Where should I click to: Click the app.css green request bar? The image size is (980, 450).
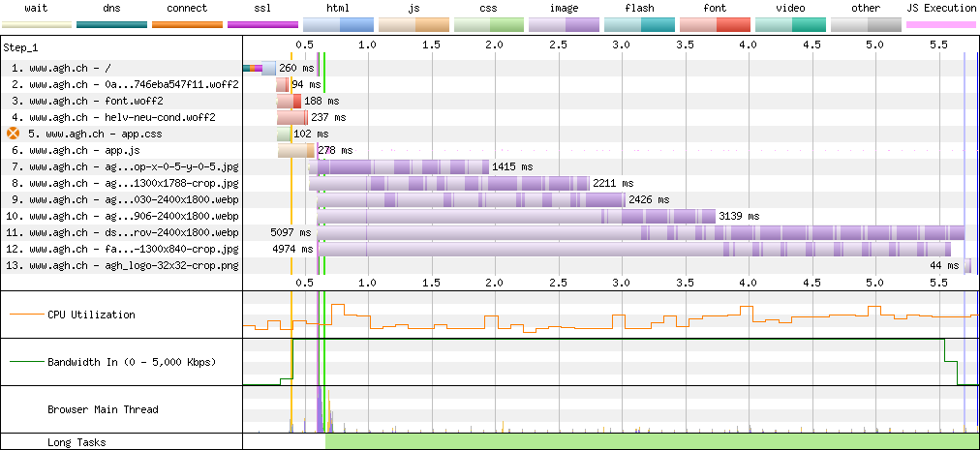[x=284, y=134]
